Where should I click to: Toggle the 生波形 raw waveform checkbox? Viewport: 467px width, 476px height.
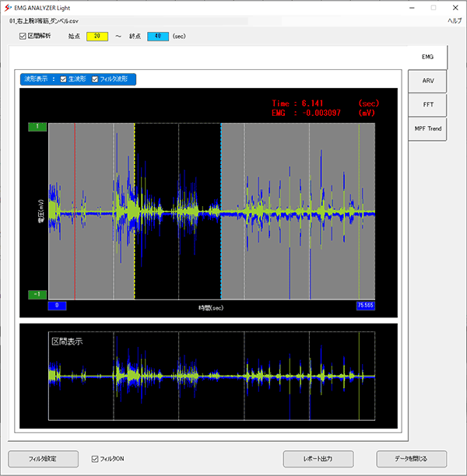[x=63, y=79]
